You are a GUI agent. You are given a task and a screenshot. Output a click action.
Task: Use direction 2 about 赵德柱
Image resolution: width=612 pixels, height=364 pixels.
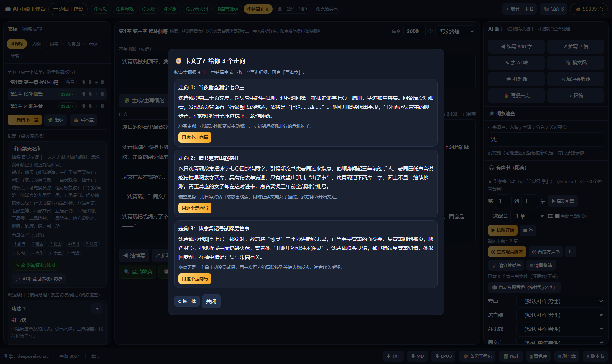point(195,208)
